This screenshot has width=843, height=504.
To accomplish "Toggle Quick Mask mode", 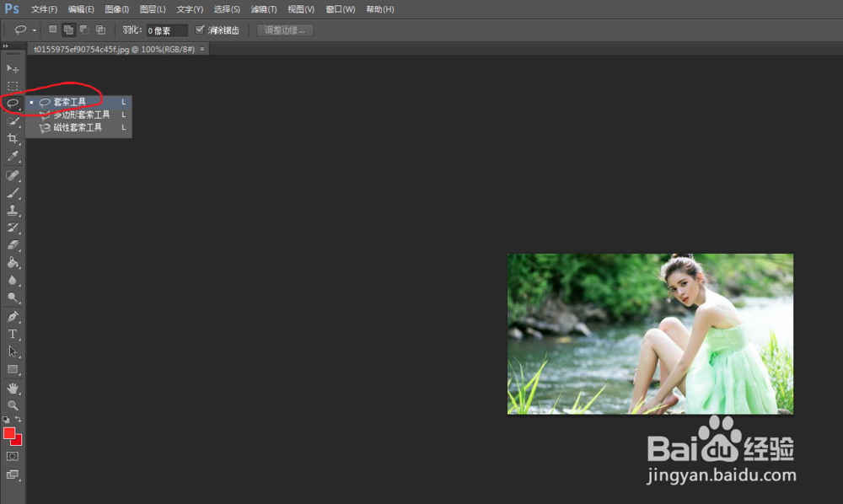I will point(13,456).
